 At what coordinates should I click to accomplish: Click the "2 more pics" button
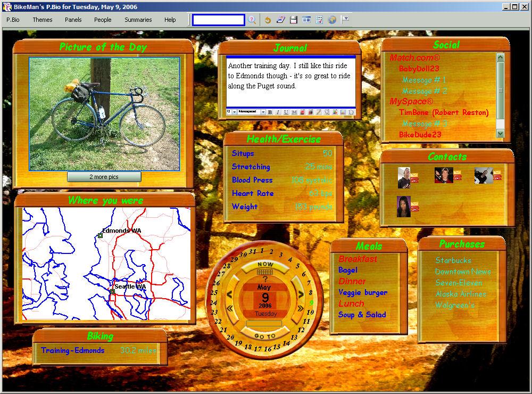point(104,177)
